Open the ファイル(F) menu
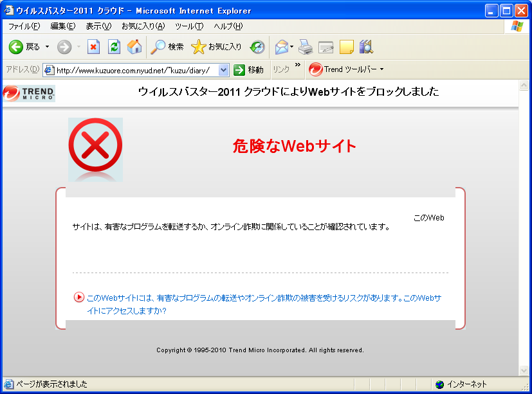Image resolution: width=532 pixels, height=394 pixels. click(x=24, y=26)
